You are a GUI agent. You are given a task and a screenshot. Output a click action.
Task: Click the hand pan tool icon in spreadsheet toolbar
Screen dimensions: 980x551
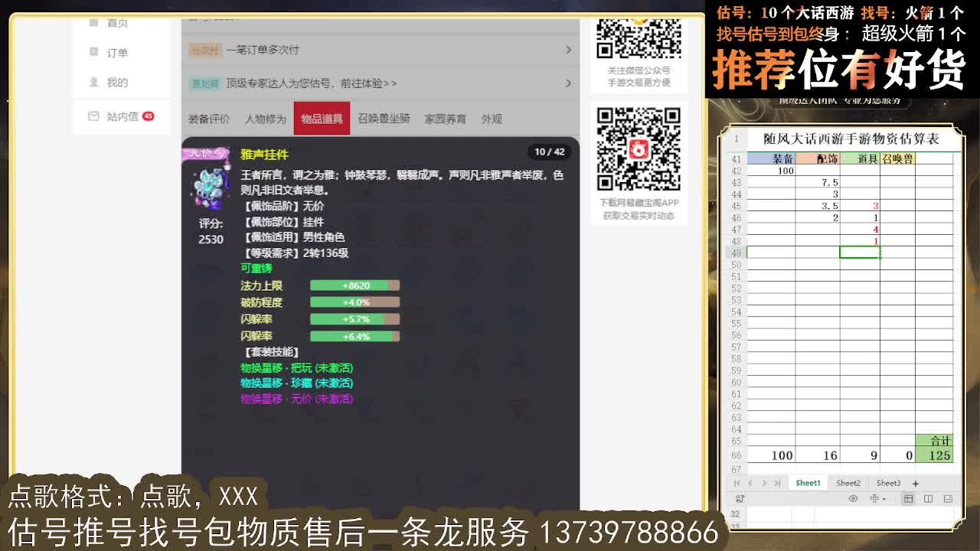coord(875,498)
